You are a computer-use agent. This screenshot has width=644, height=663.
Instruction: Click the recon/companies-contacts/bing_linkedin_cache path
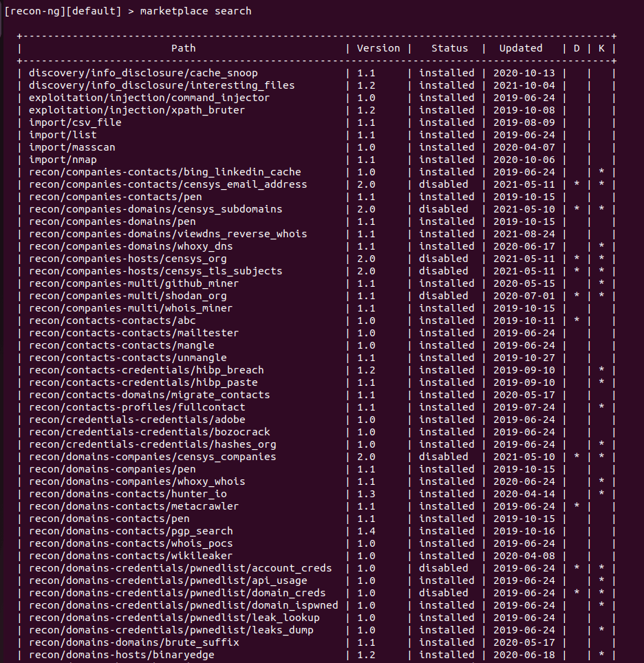pos(164,172)
